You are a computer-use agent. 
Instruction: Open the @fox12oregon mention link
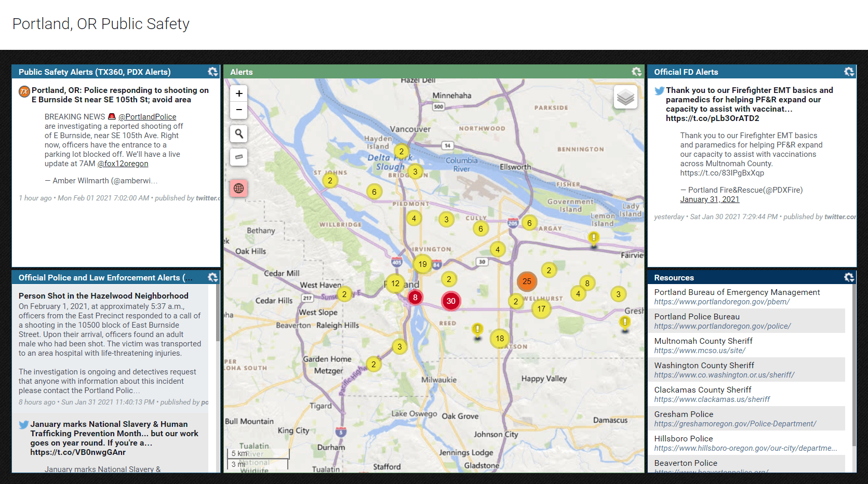pyautogui.click(x=123, y=164)
